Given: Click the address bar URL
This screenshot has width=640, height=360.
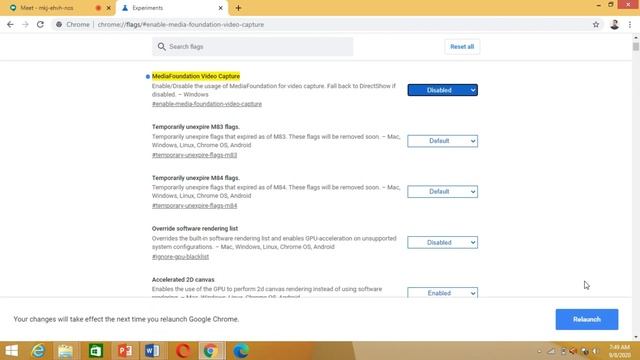Looking at the screenshot, I should click(x=181, y=24).
